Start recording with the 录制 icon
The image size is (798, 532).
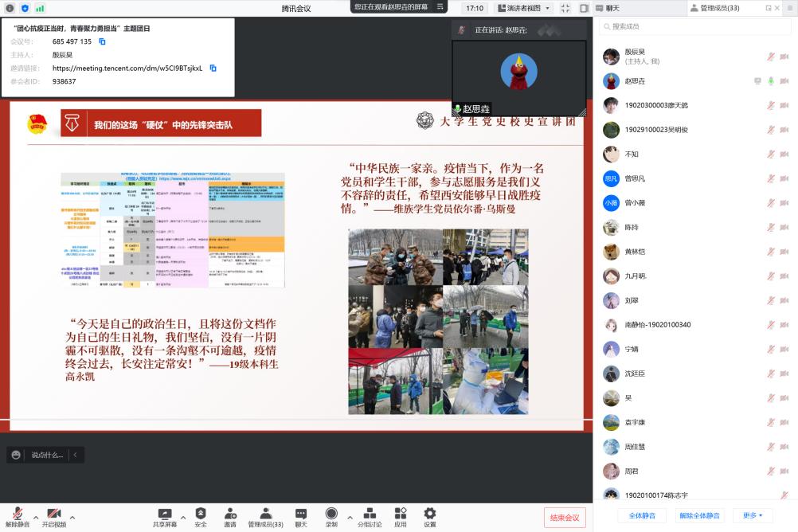click(x=331, y=514)
